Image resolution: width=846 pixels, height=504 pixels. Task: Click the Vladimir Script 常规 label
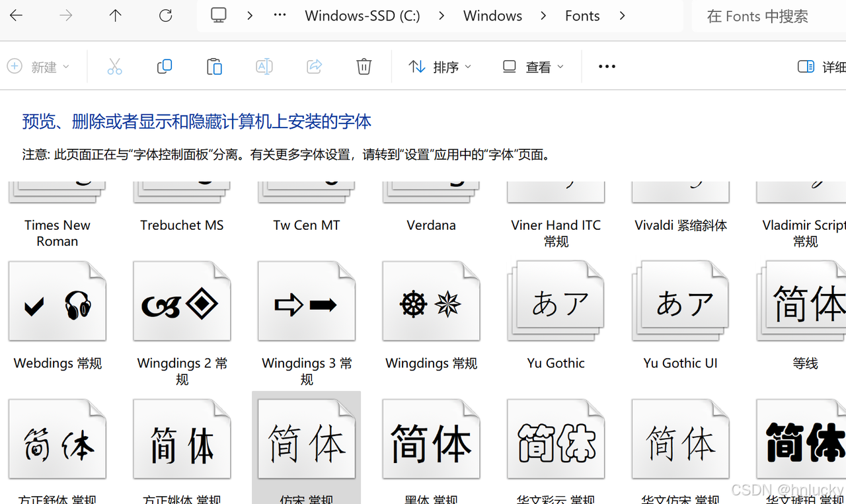point(804,233)
